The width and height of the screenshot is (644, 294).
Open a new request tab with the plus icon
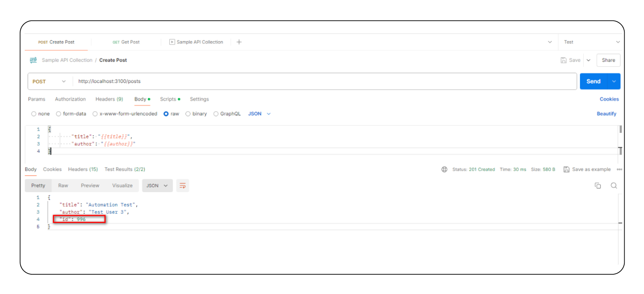pyautogui.click(x=239, y=41)
